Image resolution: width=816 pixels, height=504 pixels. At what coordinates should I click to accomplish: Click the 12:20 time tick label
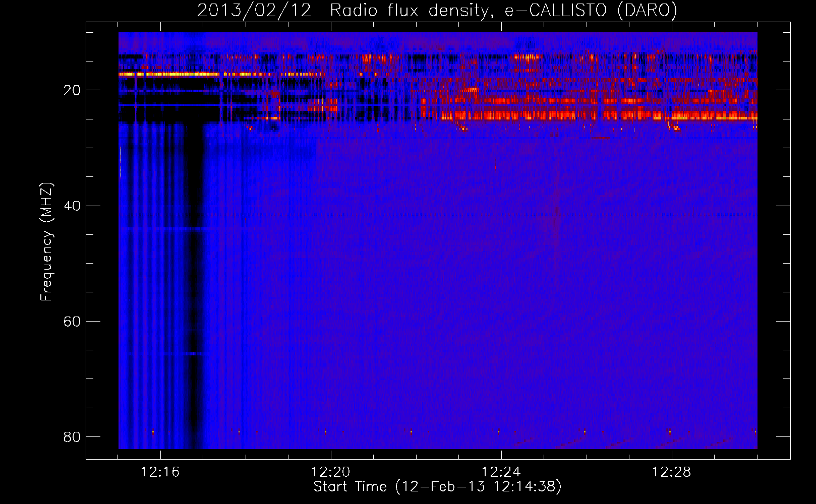[330, 472]
